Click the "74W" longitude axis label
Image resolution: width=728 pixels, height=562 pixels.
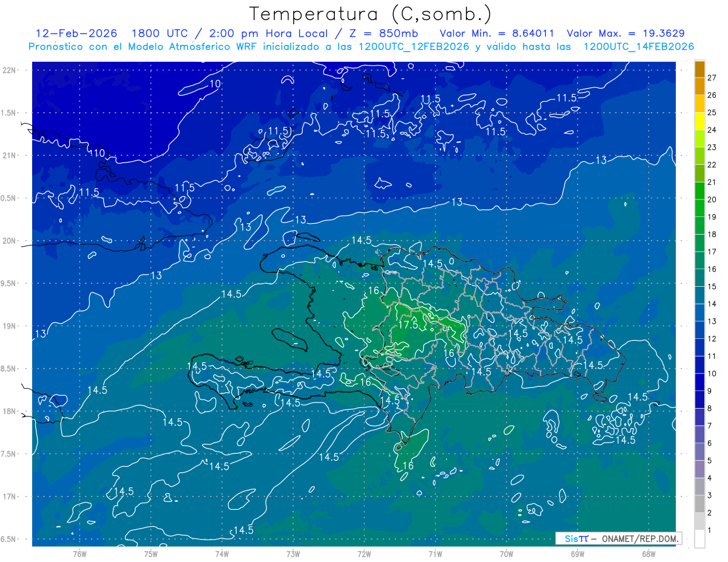(222, 554)
